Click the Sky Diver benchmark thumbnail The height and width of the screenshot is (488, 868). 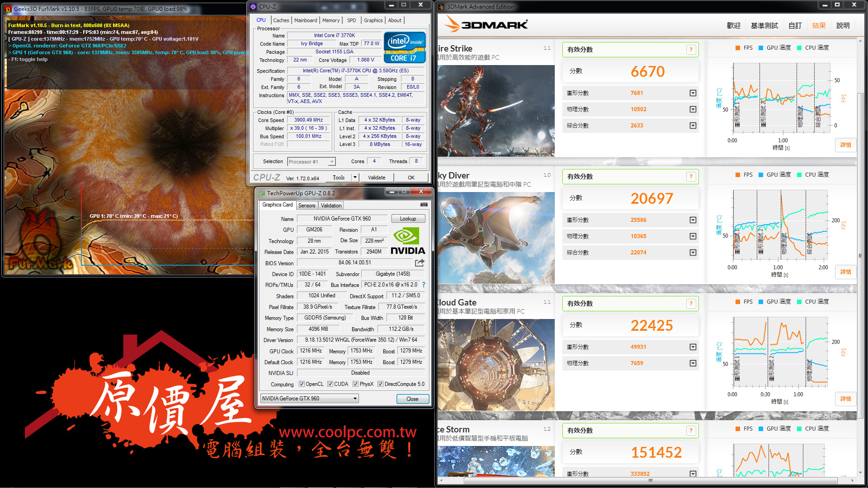496,238
